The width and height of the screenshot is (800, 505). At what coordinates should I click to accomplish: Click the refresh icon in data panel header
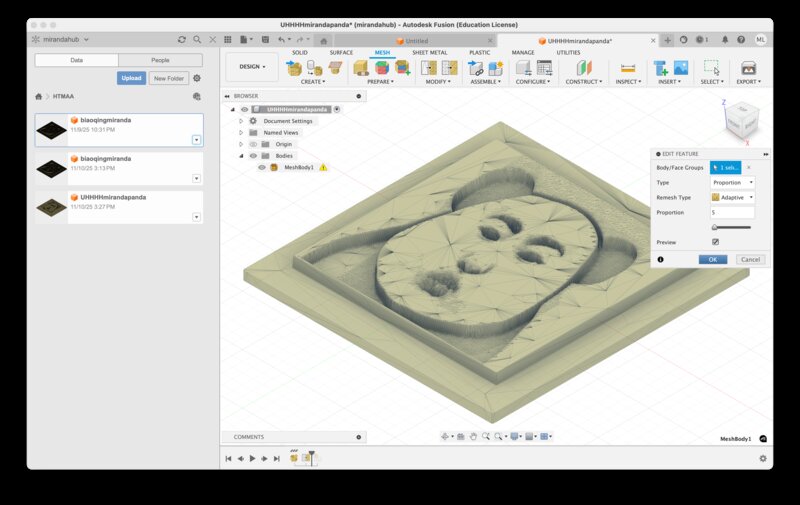click(181, 39)
